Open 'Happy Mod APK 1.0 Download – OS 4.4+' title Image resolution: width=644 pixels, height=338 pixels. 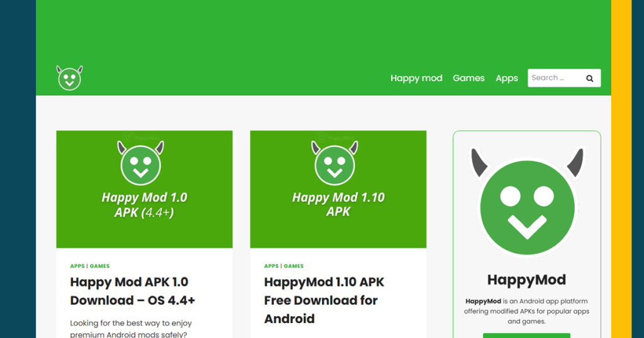[x=132, y=292]
